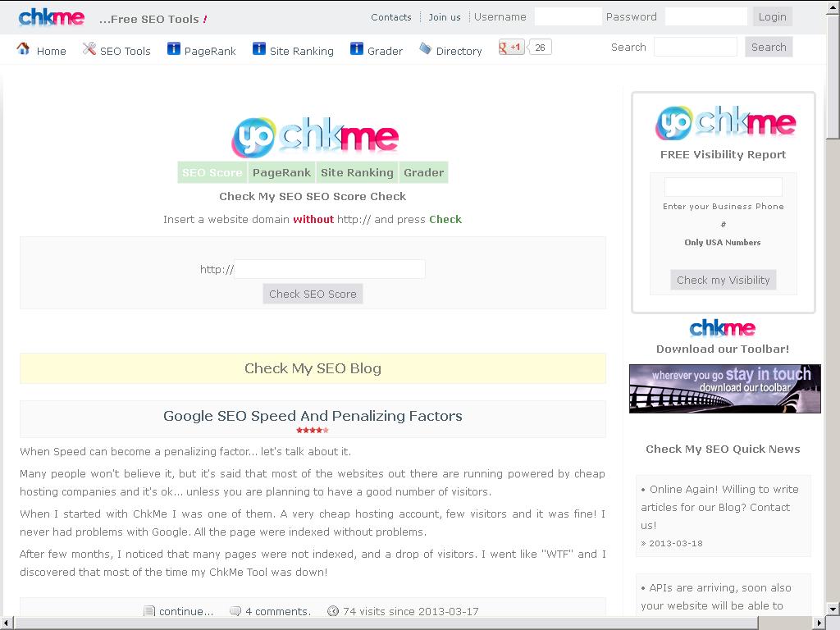This screenshot has width=840, height=630.
Task: Click the yo chkme logo above SEO tabs
Action: [315, 138]
